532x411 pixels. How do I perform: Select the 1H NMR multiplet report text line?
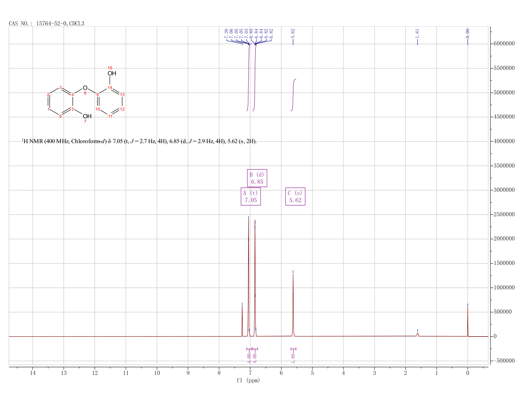139,141
